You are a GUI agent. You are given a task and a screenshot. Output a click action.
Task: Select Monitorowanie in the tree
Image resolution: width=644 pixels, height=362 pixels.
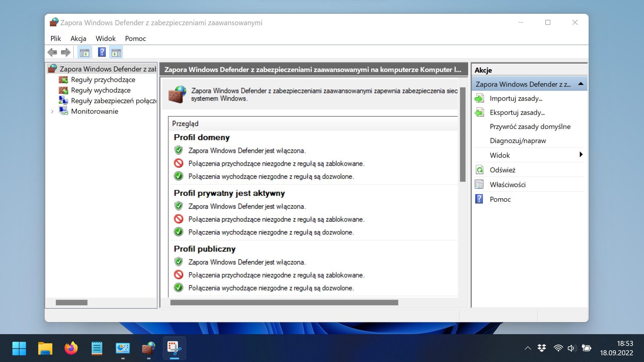95,111
